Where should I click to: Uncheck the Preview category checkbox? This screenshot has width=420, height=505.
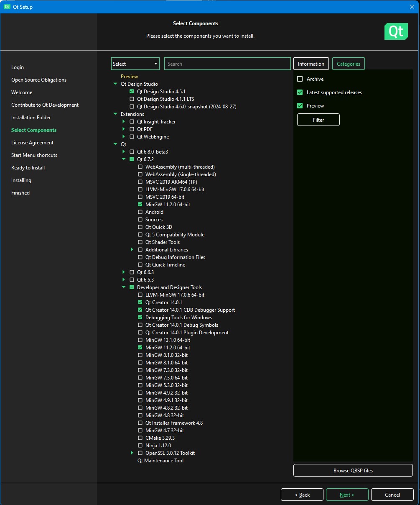coord(300,106)
